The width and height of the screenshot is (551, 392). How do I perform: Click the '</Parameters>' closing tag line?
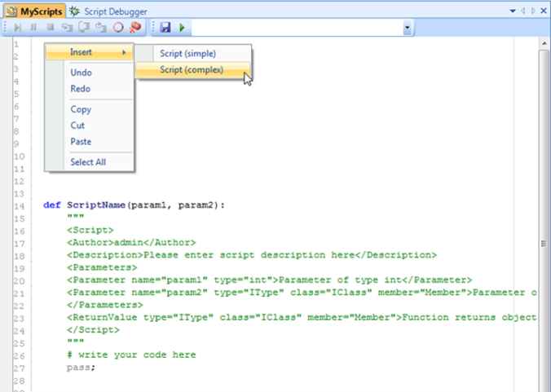coord(104,305)
